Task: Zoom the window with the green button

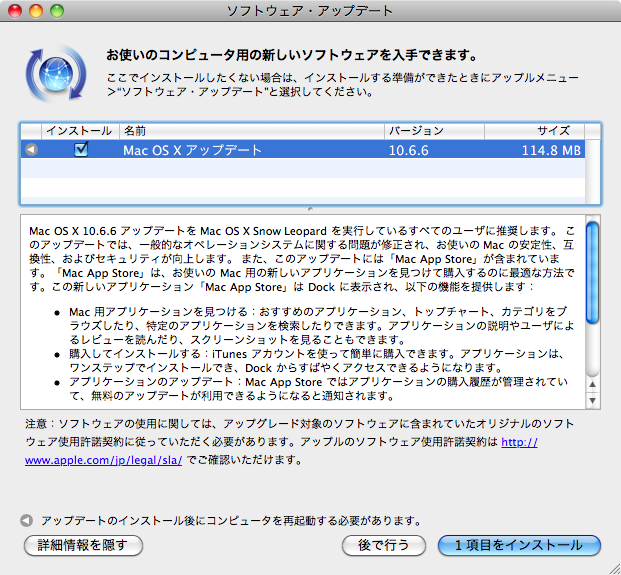Action: [57, 11]
